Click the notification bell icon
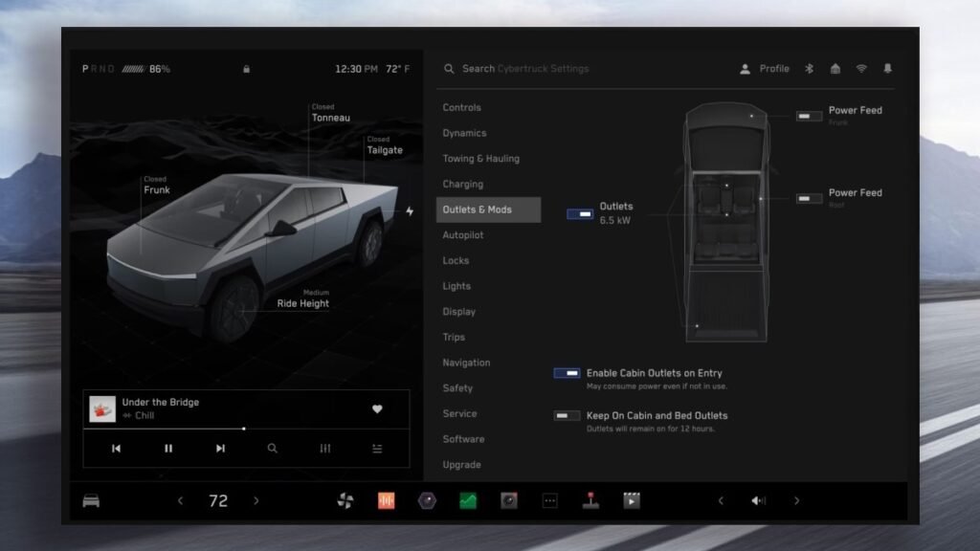 coord(887,69)
